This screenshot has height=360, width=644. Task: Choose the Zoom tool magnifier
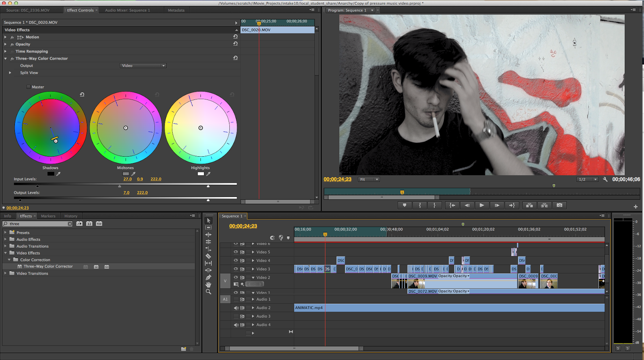[x=208, y=292]
